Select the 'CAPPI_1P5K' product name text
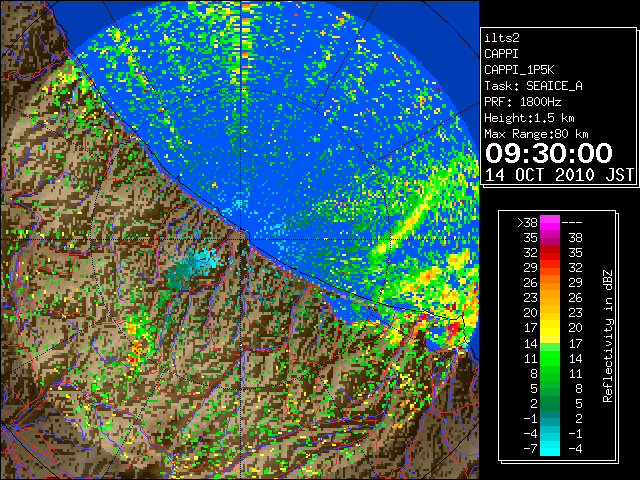Image resolution: width=640 pixels, height=480 pixels. (x=519, y=70)
